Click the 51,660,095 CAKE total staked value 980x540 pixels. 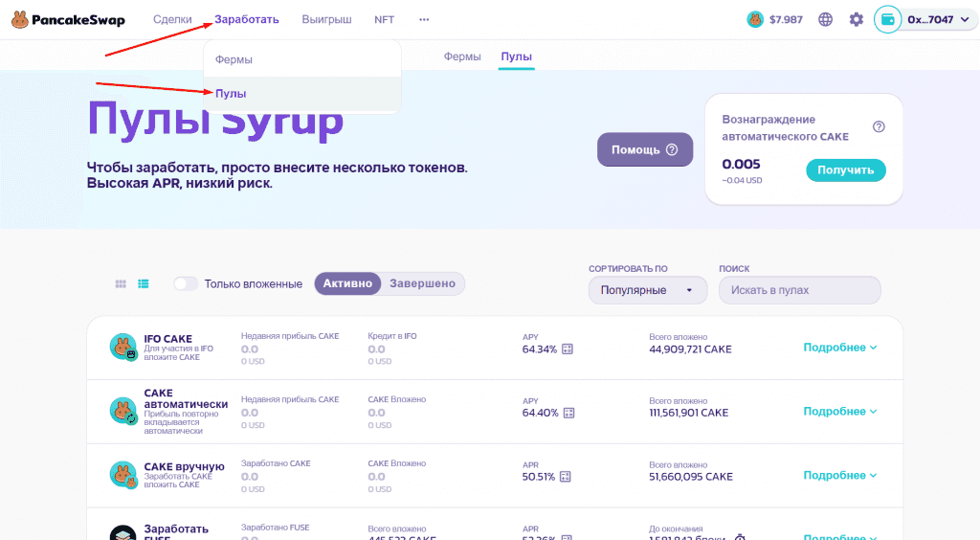(x=691, y=477)
